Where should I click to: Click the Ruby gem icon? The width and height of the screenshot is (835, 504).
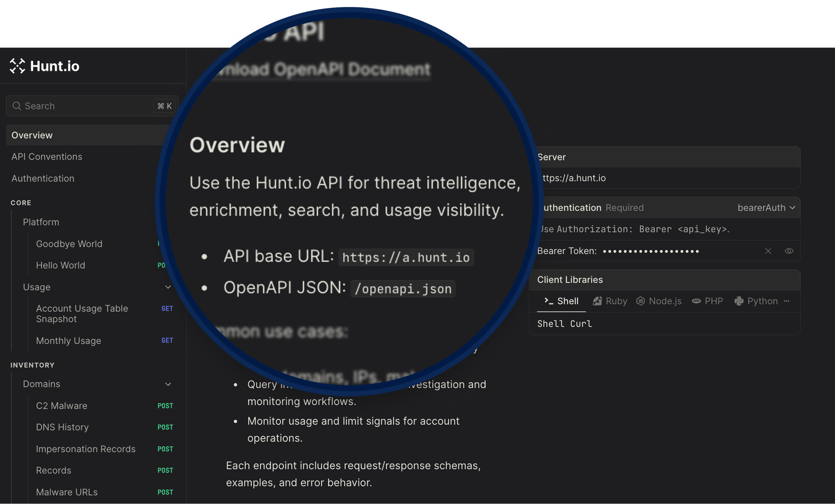[x=597, y=301]
